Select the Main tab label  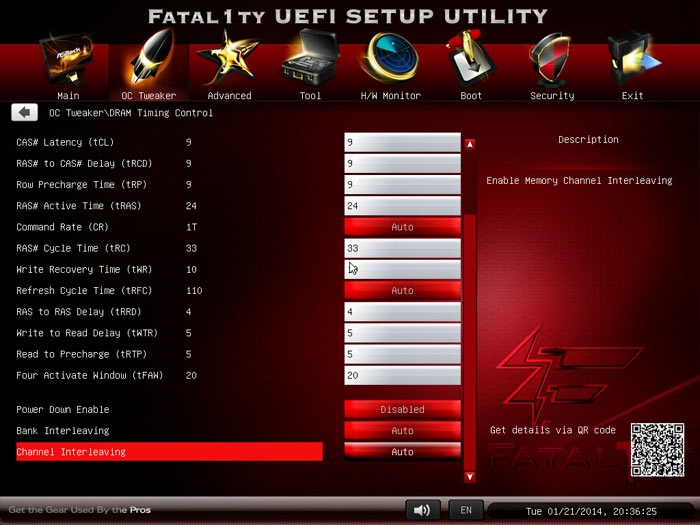click(x=68, y=96)
